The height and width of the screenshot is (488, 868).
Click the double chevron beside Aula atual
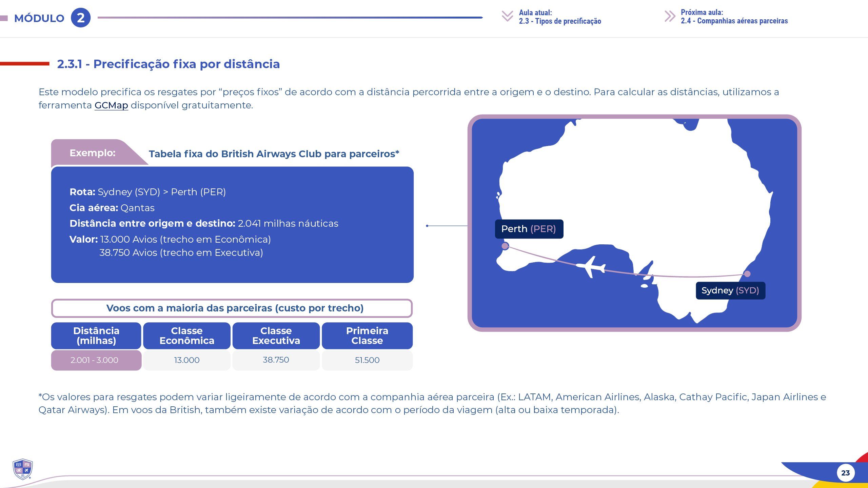coord(507,16)
